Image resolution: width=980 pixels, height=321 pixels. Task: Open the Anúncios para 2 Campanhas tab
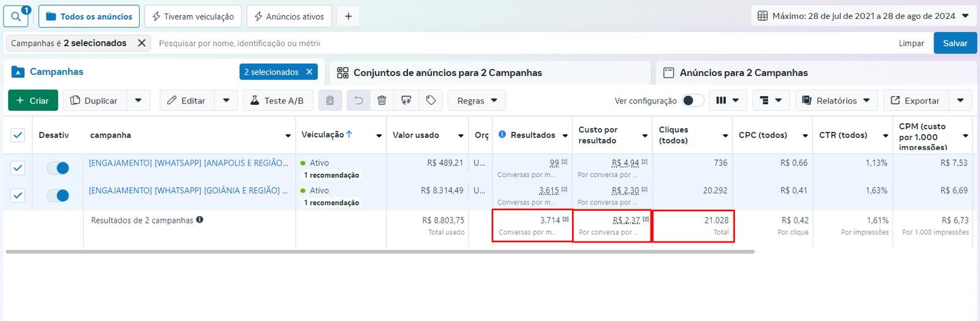tap(743, 72)
